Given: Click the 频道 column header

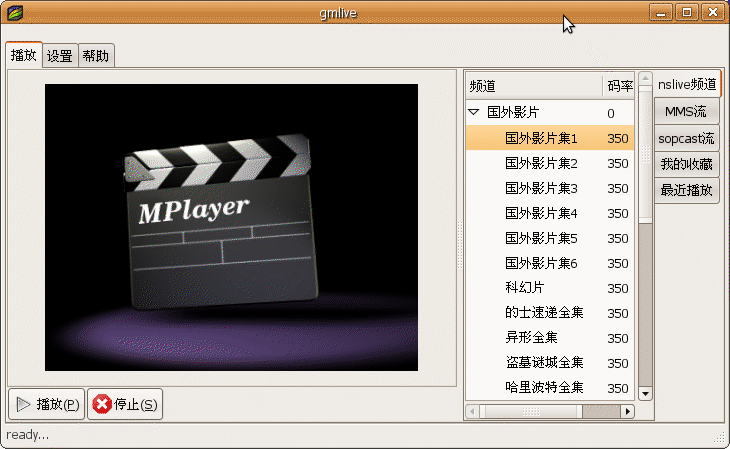Looking at the screenshot, I should [534, 86].
